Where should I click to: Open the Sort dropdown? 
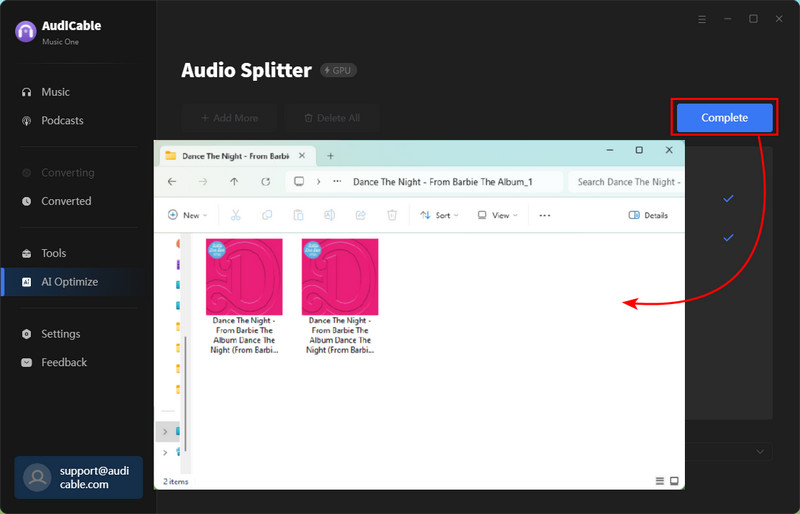click(x=439, y=215)
